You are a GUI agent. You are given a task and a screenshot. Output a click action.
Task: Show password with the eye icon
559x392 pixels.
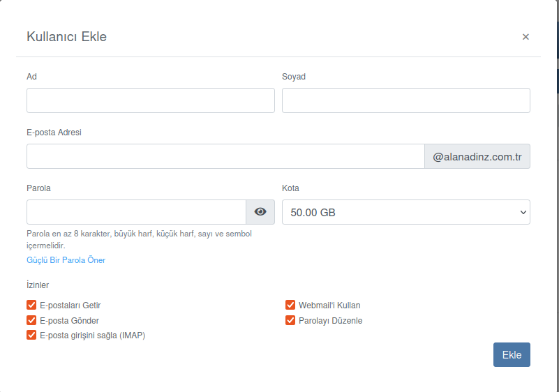pos(260,212)
